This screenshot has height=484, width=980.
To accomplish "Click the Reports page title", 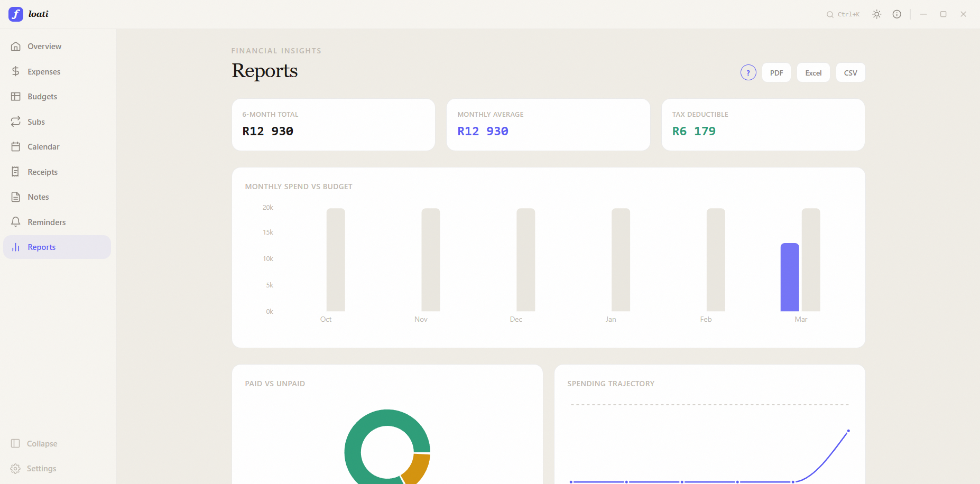I will click(x=265, y=71).
